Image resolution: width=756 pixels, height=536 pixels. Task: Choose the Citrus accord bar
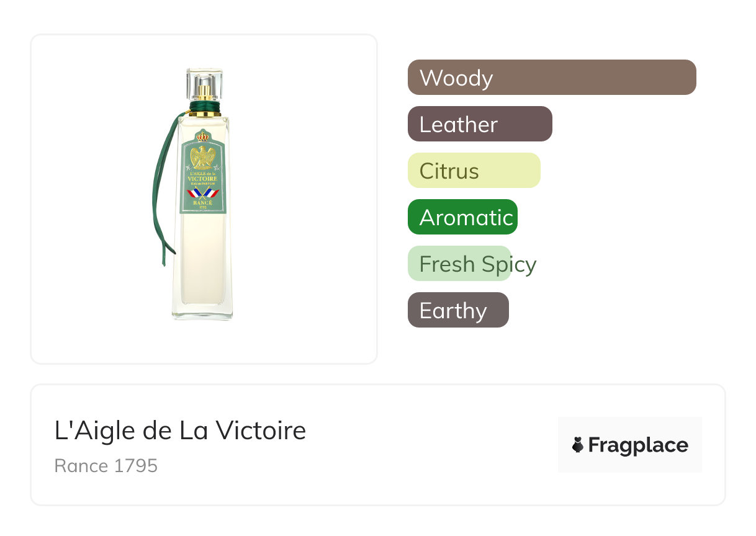(x=474, y=171)
